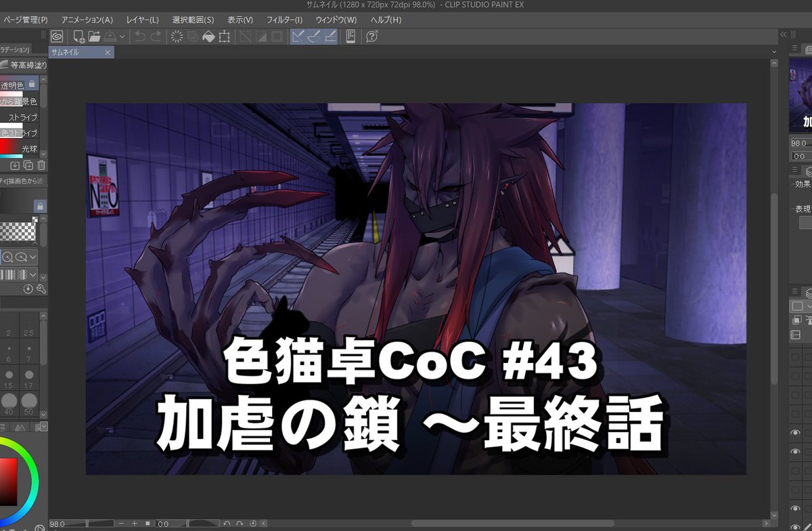The width and height of the screenshot is (812, 531).
Task: Reset tool properties to initial settings icon
Action: click(x=28, y=289)
